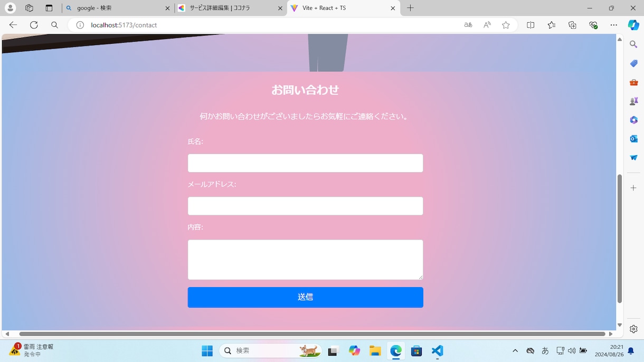Open Task View from taskbar

pos(333,351)
